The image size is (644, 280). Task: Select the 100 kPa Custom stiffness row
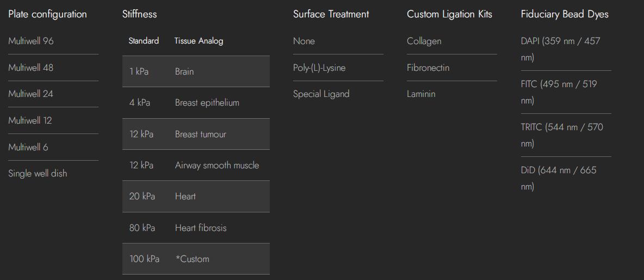[x=195, y=259]
